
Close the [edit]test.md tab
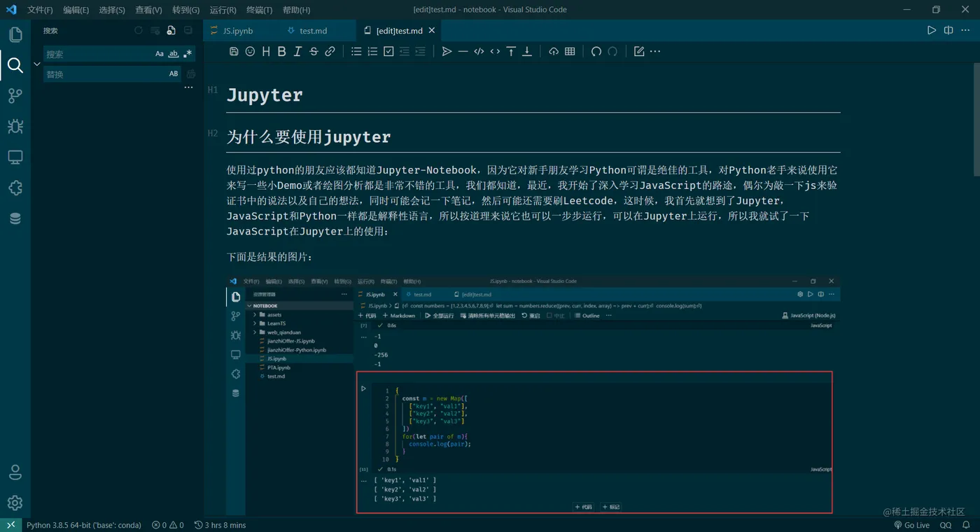(x=432, y=31)
